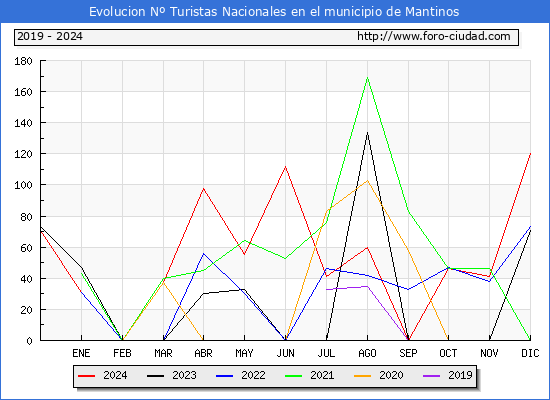Select the orange 2020 legend swatch
This screenshot has height=400, width=550.
click(x=363, y=376)
